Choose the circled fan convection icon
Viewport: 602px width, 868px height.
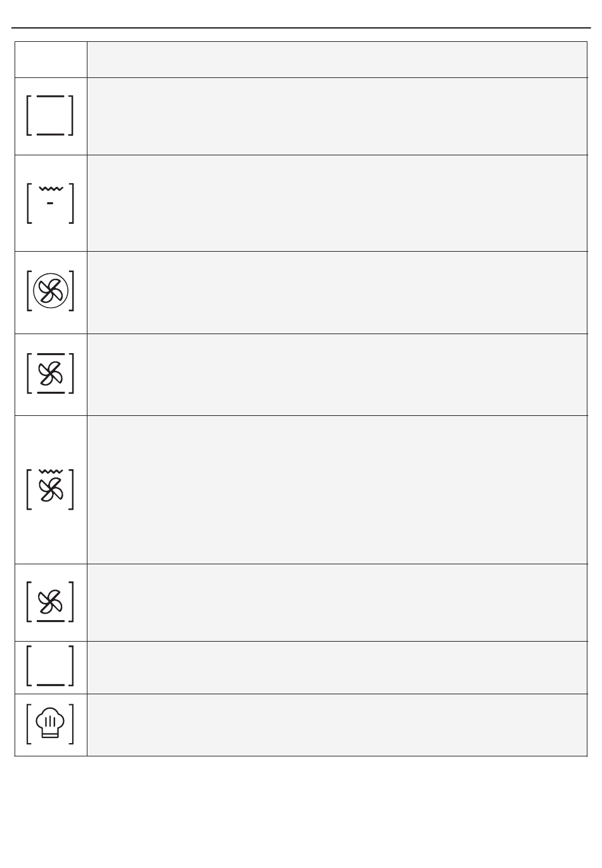(x=50, y=291)
